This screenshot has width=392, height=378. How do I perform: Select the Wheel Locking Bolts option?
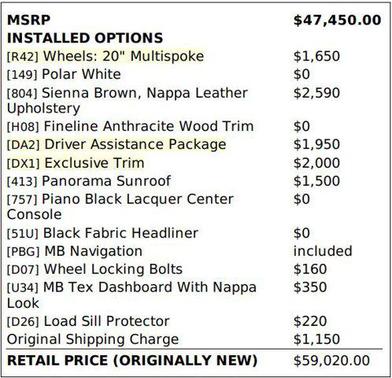click(113, 269)
